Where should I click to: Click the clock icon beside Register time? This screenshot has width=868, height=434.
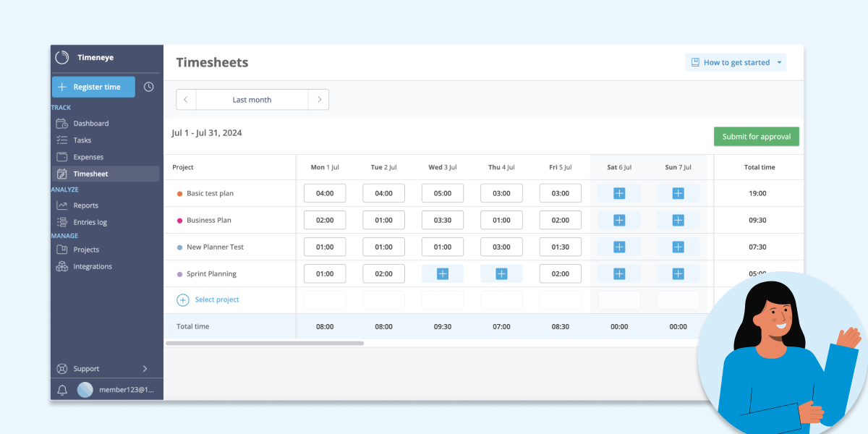[x=148, y=86]
